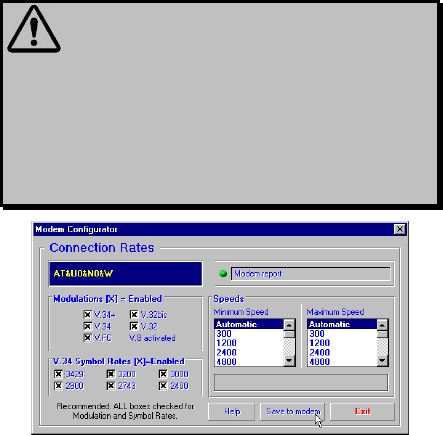Screen dimensions: 443x435
Task: Click the Minimum Speed scrollbar thumb
Action: point(289,334)
